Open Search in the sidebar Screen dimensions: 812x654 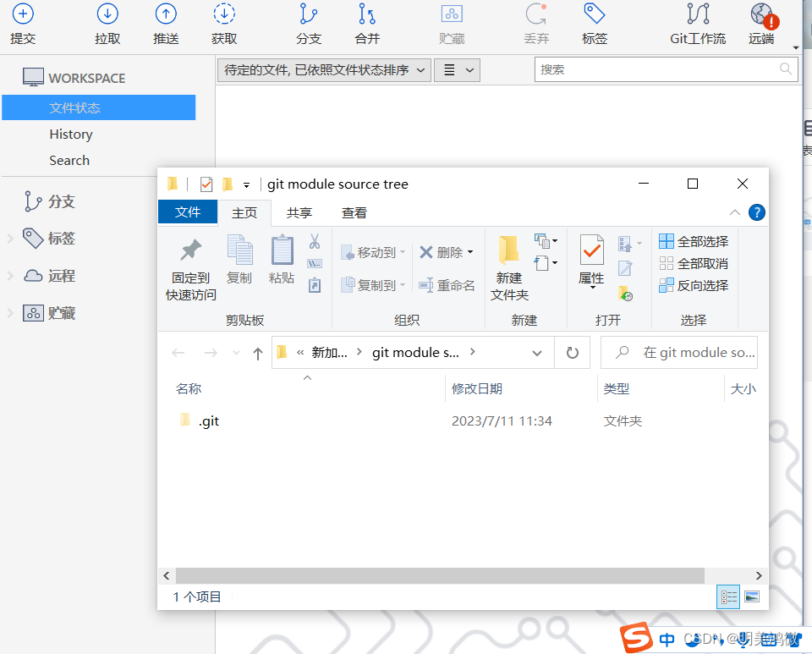[69, 161]
